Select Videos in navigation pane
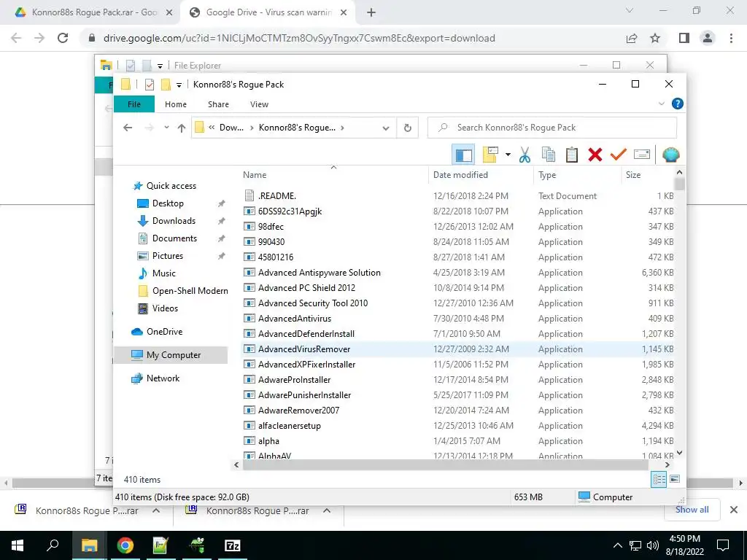This screenshot has width=747, height=560. (165, 308)
